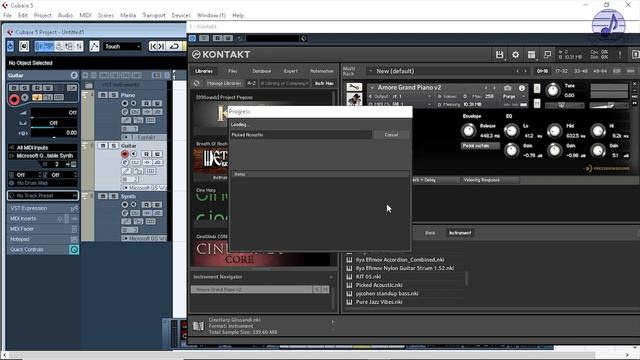640x360 pixels.
Task: Select Picked Acoustic.nki file
Action: pyautogui.click(x=379, y=285)
